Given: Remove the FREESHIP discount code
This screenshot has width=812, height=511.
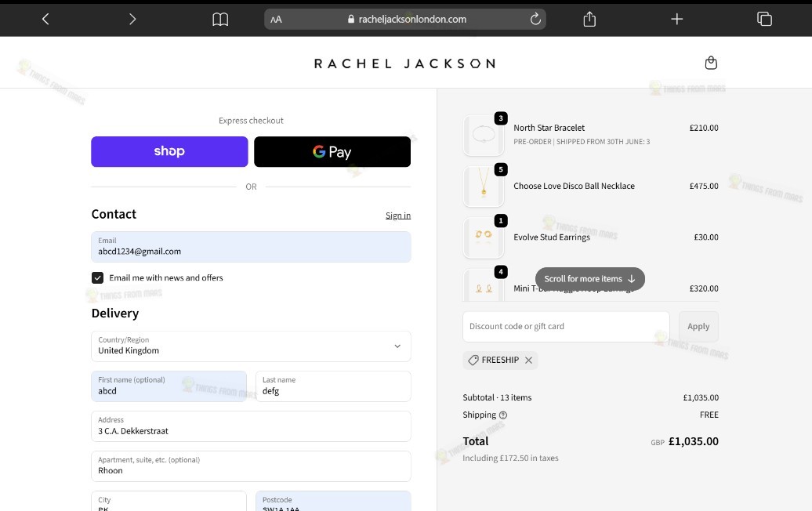Looking at the screenshot, I should point(528,361).
